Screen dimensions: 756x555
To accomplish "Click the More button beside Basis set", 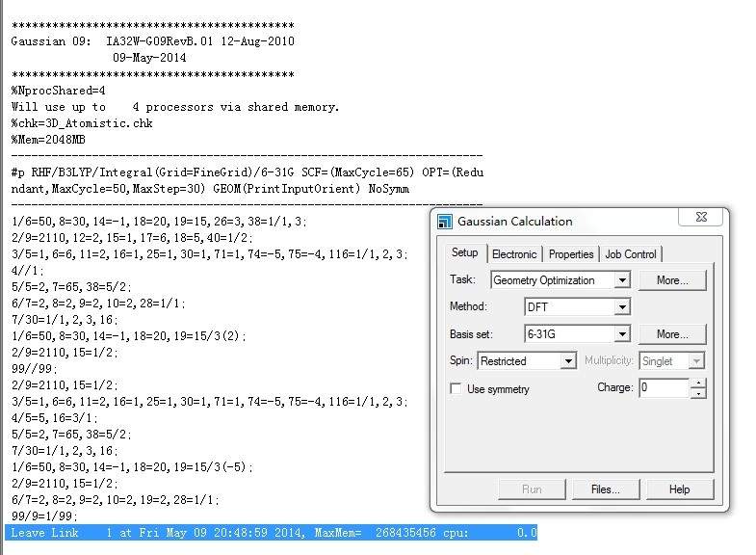I will click(672, 334).
